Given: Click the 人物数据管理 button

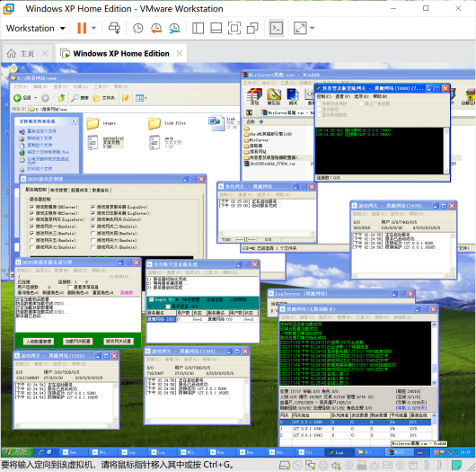Looking at the screenshot, I should click(39, 341).
